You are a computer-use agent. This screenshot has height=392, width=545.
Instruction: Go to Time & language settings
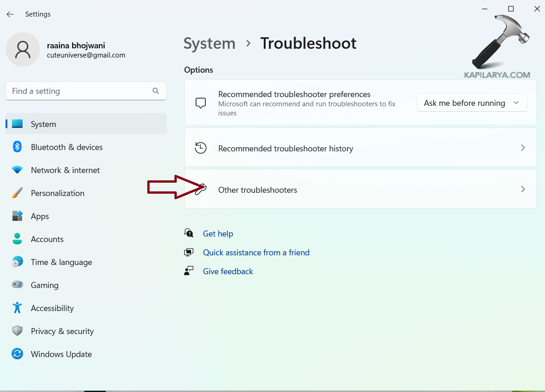(x=61, y=262)
